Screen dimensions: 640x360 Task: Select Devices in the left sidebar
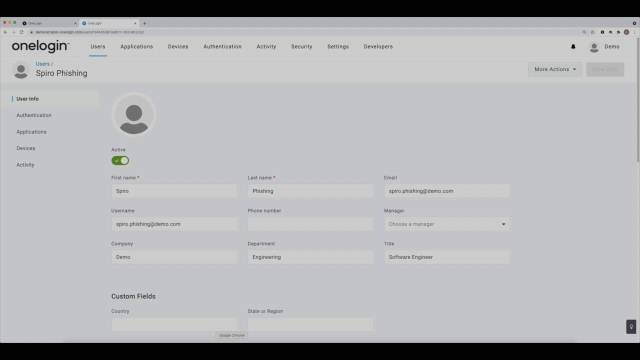pyautogui.click(x=26, y=149)
